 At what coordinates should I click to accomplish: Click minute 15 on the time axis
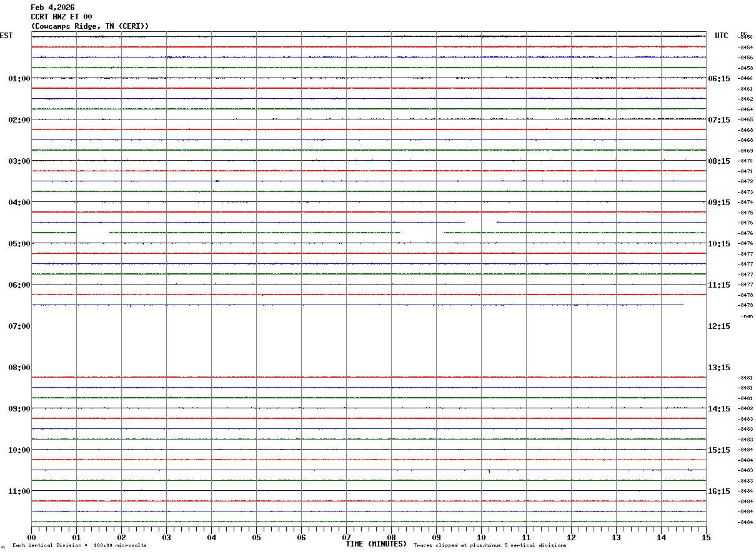coord(706,538)
